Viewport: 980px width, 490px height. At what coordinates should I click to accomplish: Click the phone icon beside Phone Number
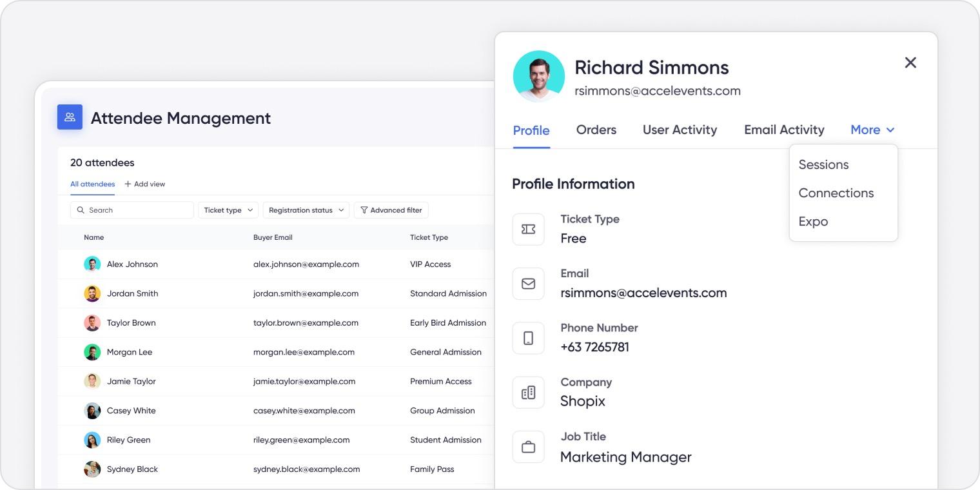(528, 338)
